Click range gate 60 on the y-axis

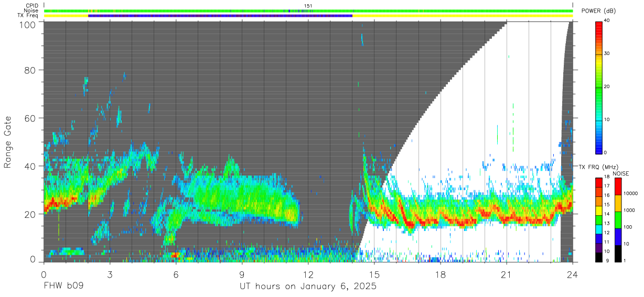point(30,118)
